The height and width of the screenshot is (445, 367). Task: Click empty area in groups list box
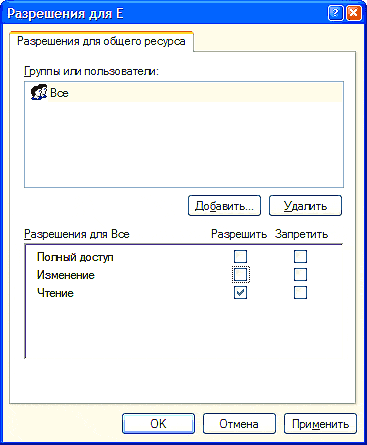(184, 144)
